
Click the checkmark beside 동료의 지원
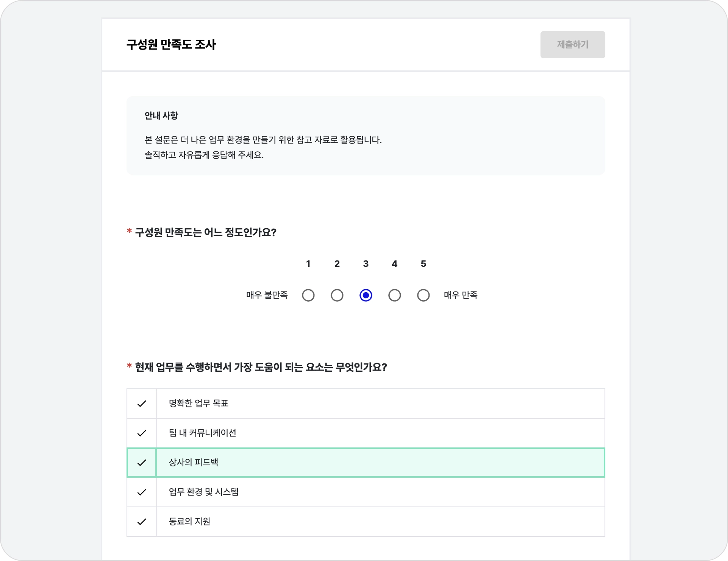coord(142,522)
